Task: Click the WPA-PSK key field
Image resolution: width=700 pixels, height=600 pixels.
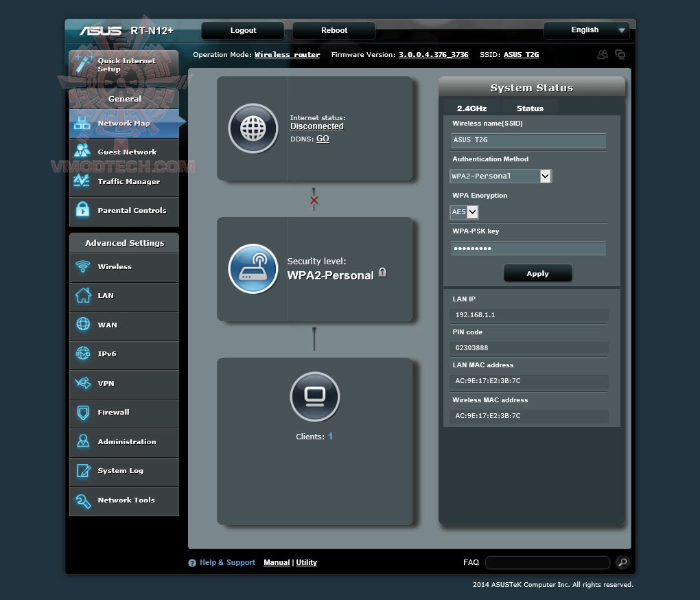Action: (528, 249)
